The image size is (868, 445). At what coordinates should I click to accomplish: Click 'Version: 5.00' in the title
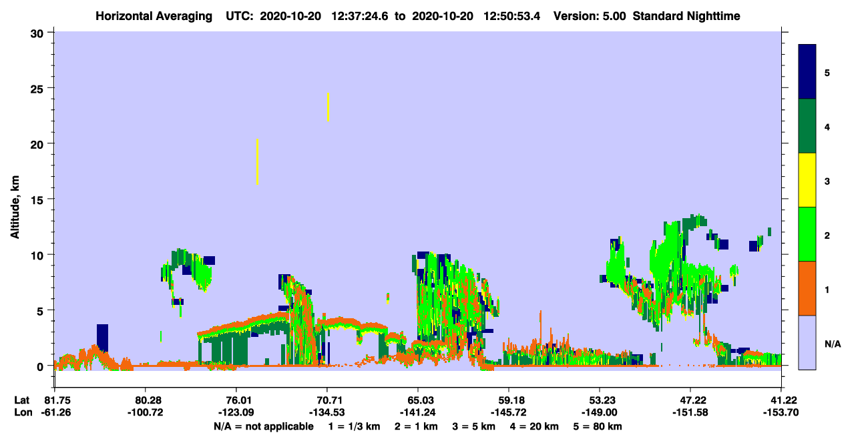tap(588, 15)
